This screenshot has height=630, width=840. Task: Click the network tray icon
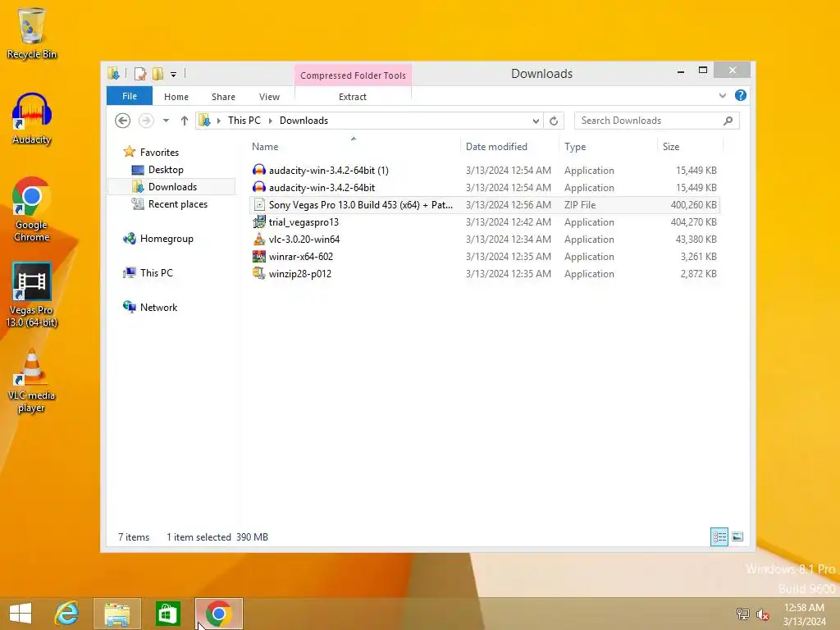point(743,614)
